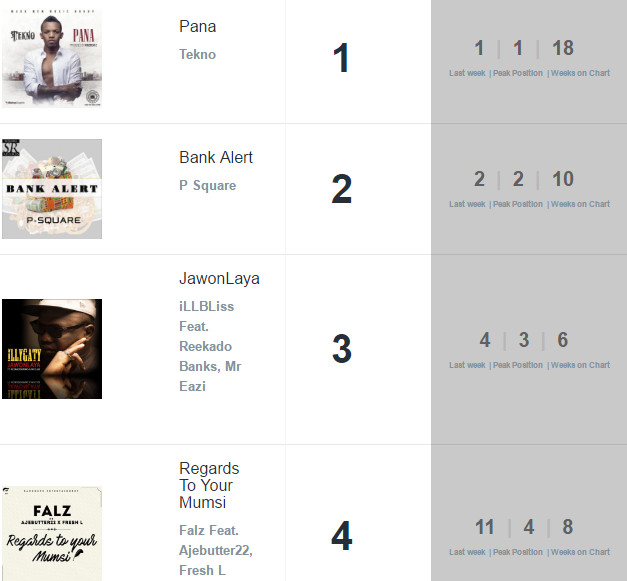The image size is (627, 581).
Task: Open the JawonLaya song title
Action: click(x=219, y=279)
